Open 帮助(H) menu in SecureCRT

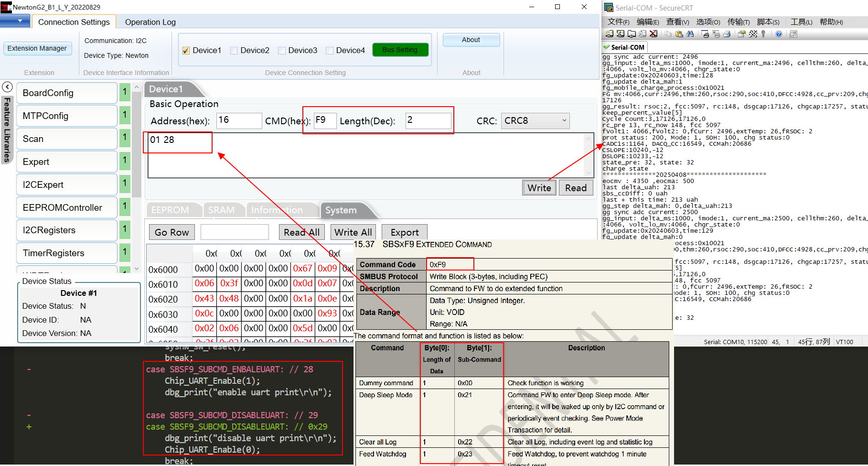click(831, 22)
